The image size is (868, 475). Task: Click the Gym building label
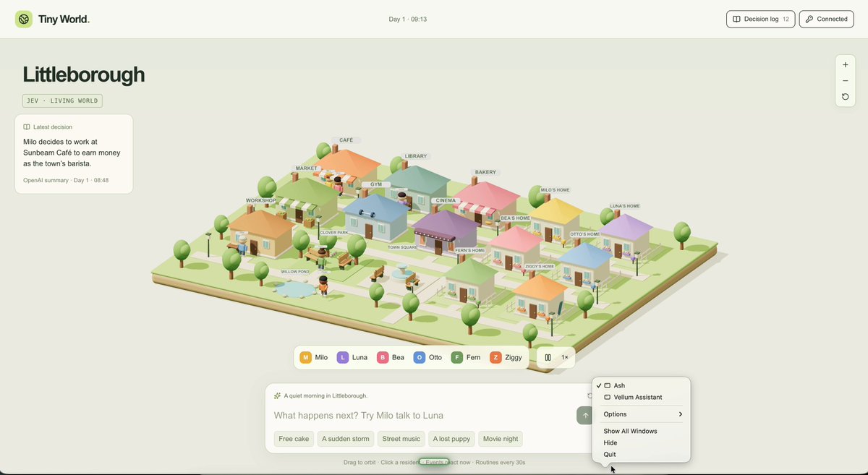tap(376, 184)
